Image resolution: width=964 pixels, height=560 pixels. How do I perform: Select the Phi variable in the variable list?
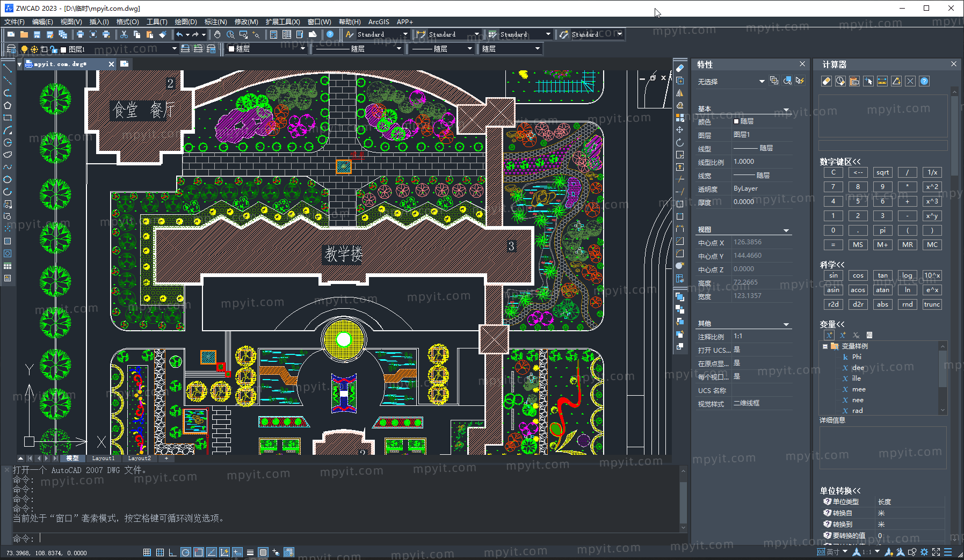(x=857, y=357)
